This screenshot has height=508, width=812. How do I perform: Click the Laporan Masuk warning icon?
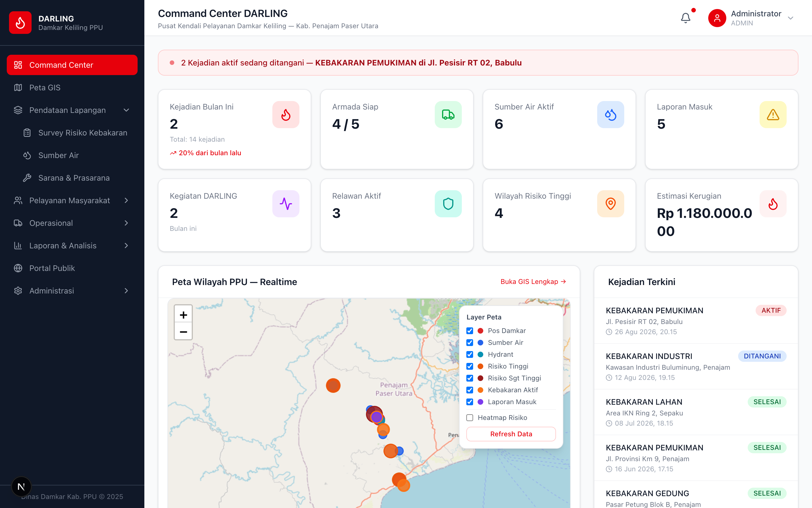(x=773, y=115)
